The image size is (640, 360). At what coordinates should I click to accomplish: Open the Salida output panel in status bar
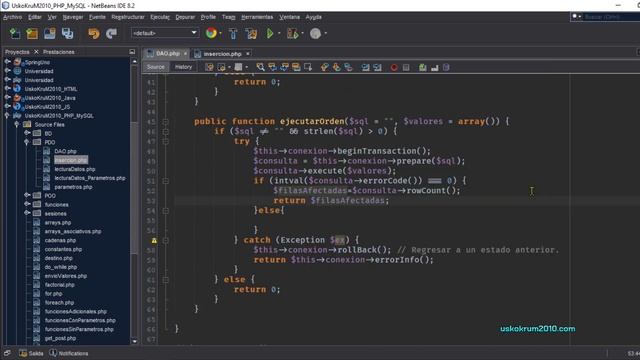(x=31, y=353)
